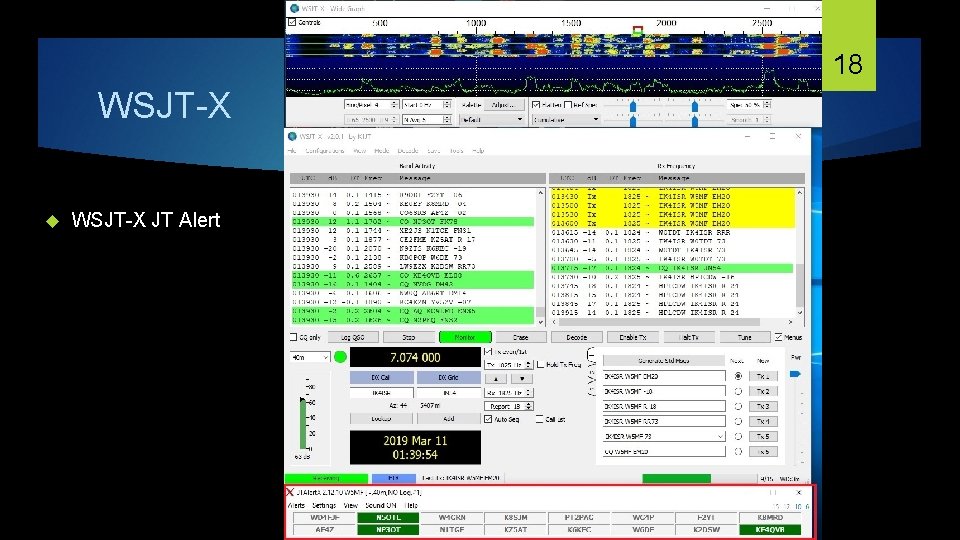Click the Tx 4 Now button

763,421
